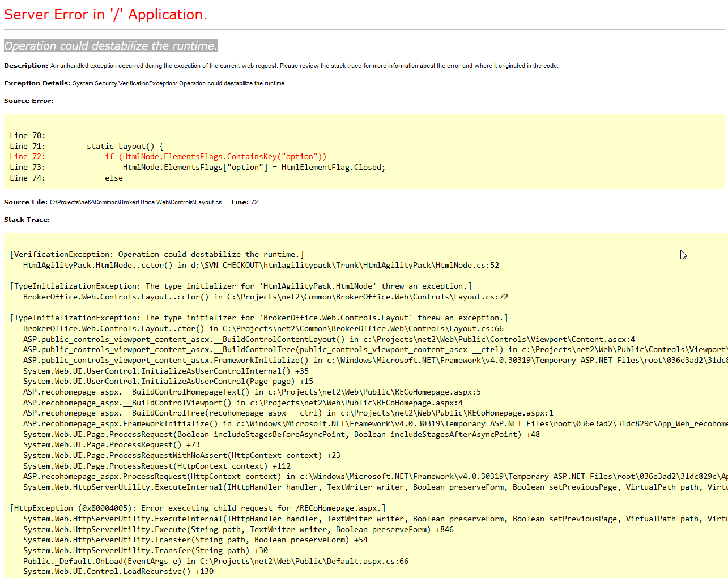The image size is (728, 578).
Task: Click 'ProcessRequestWithNoAssert(HttpContext context) +23' line
Action: coord(182,455)
